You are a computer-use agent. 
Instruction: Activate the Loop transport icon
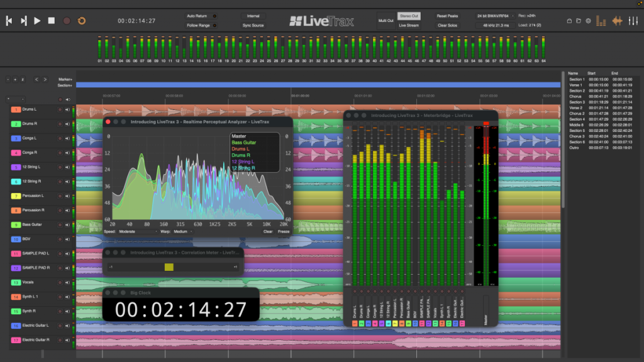pos(81,20)
